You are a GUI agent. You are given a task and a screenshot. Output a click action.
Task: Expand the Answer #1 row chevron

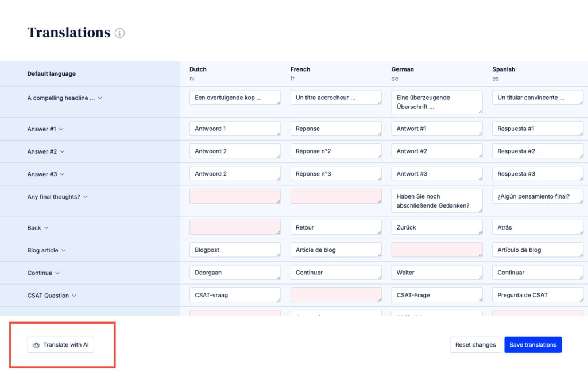click(x=61, y=129)
